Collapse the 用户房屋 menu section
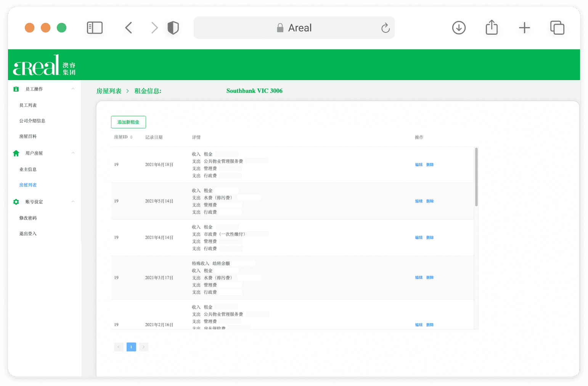The image size is (588, 386). pos(73,153)
